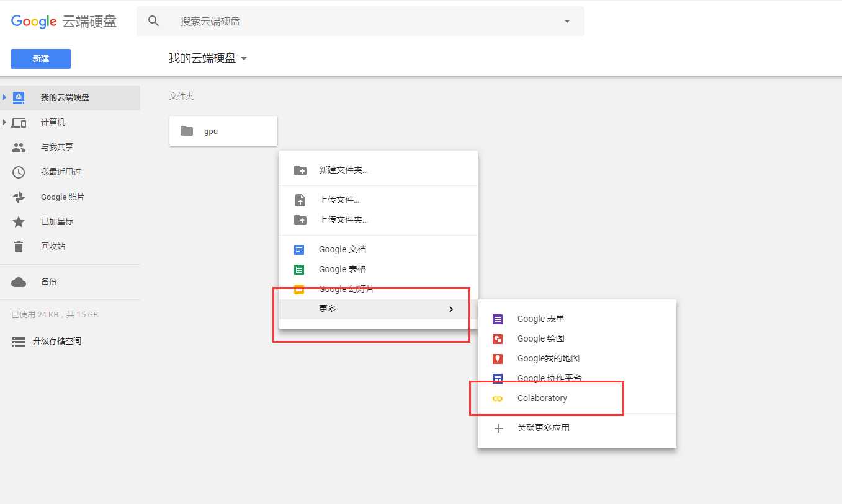
Task: Click the gpu folder icon
Action: pyautogui.click(x=186, y=131)
